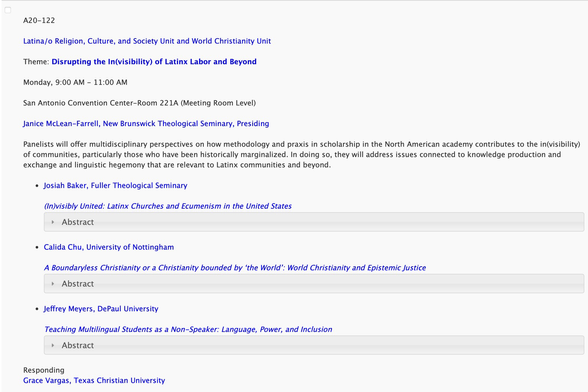Click the disclosure triangle under (In)visibly United paper
The image size is (588, 392).
point(53,222)
